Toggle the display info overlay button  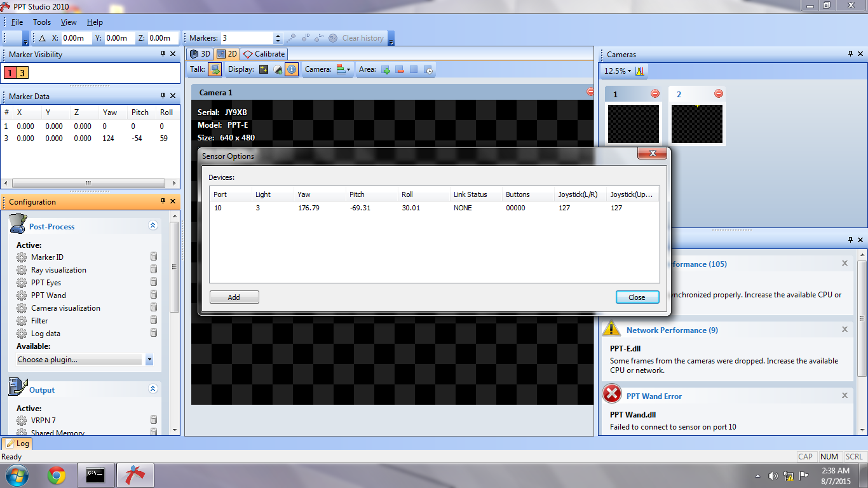coord(291,70)
